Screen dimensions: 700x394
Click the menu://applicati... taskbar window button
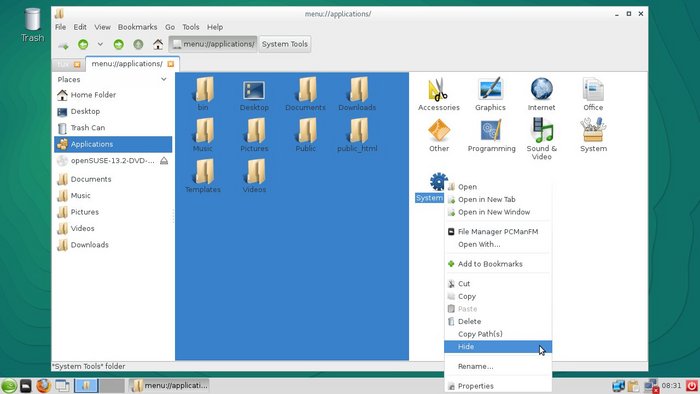pyautogui.click(x=169, y=386)
